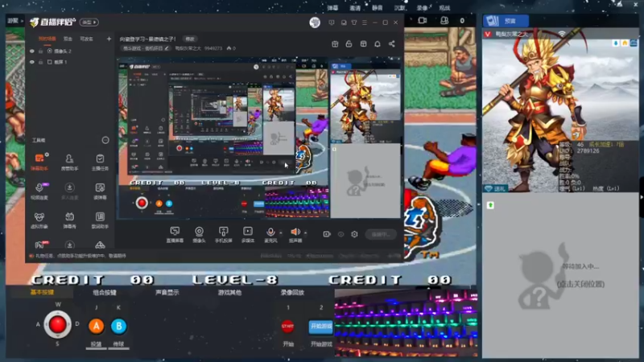
Task: Click the gift box icon in the top toolbar
Action: (335, 43)
